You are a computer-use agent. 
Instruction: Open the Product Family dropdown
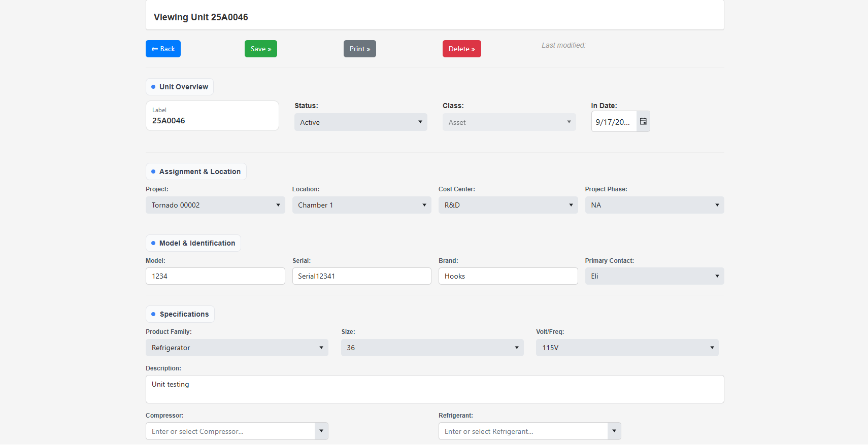click(x=237, y=348)
